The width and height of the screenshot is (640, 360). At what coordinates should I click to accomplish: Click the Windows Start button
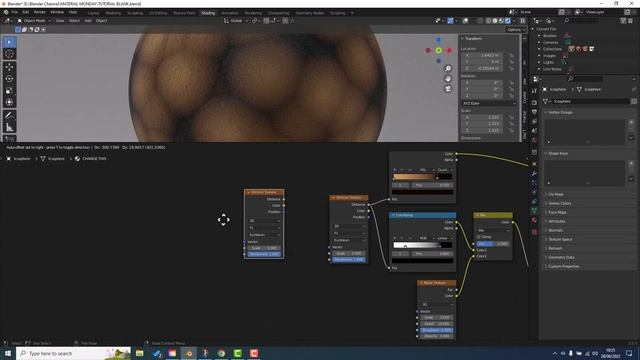click(x=8, y=353)
